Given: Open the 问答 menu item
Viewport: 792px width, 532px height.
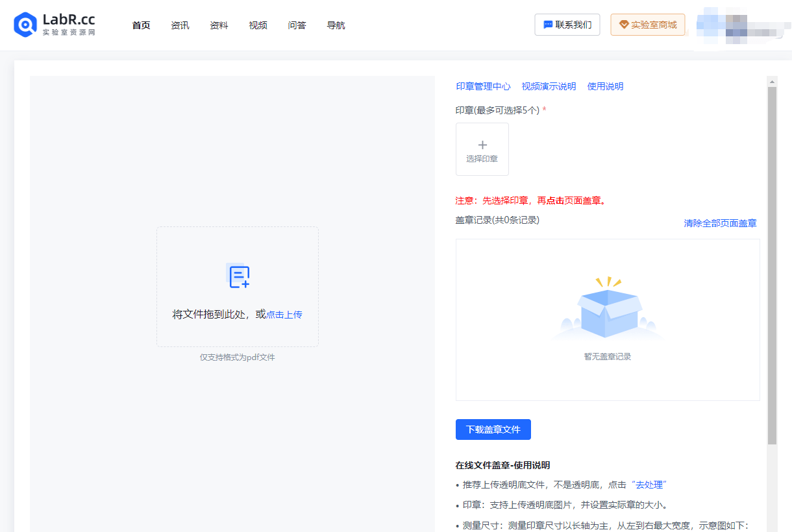Looking at the screenshot, I should pyautogui.click(x=297, y=25).
